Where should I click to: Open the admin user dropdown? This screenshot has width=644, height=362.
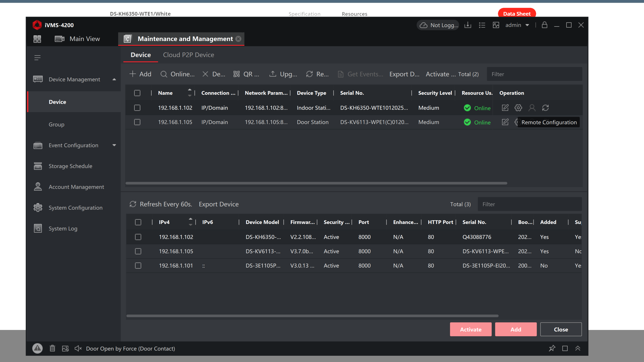(517, 25)
